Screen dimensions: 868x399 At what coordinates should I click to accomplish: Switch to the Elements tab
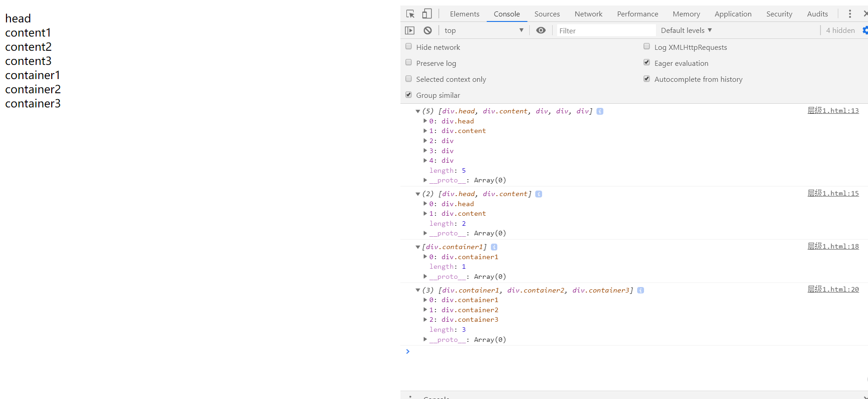464,14
